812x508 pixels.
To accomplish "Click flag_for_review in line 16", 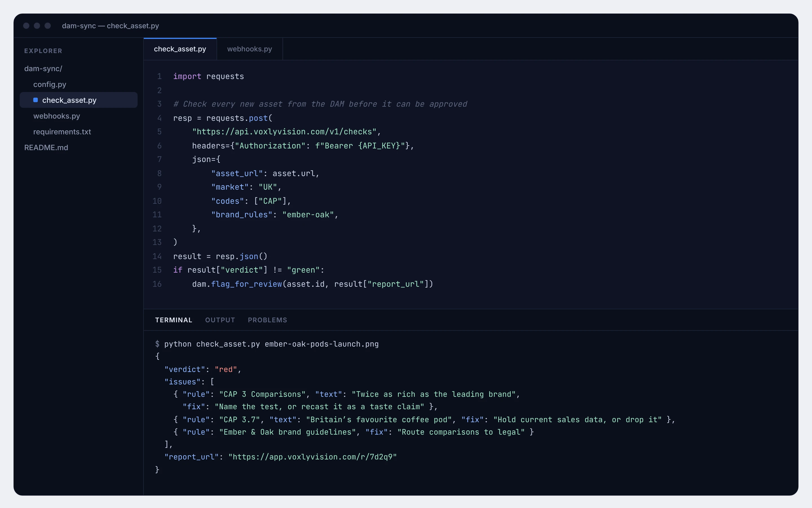I will pyautogui.click(x=247, y=284).
